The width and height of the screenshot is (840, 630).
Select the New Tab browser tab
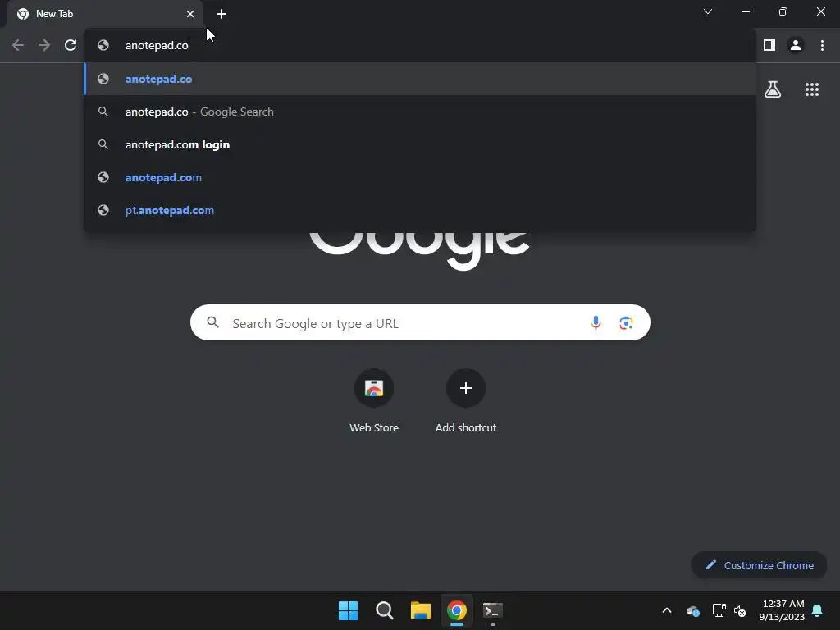105,14
